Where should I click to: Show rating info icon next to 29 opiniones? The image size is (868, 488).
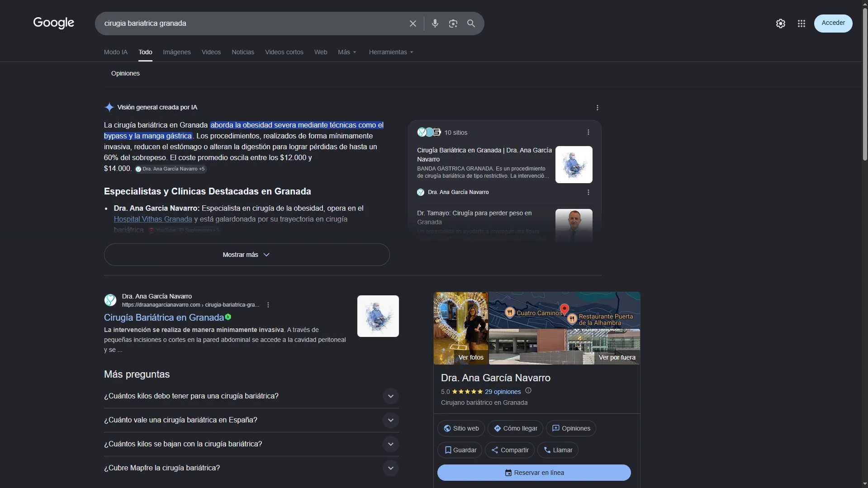pos(528,391)
